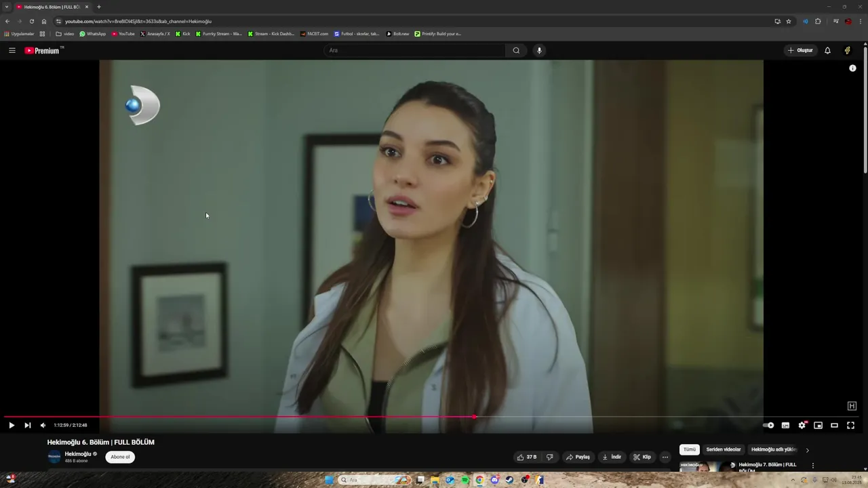Open options for Hekimoğlu 7. Bölüm

tap(813, 466)
